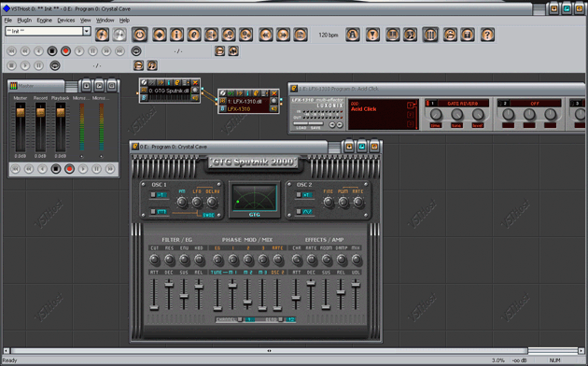Open the Init program dropdown arrow
This screenshot has height=366, width=588.
[87, 31]
